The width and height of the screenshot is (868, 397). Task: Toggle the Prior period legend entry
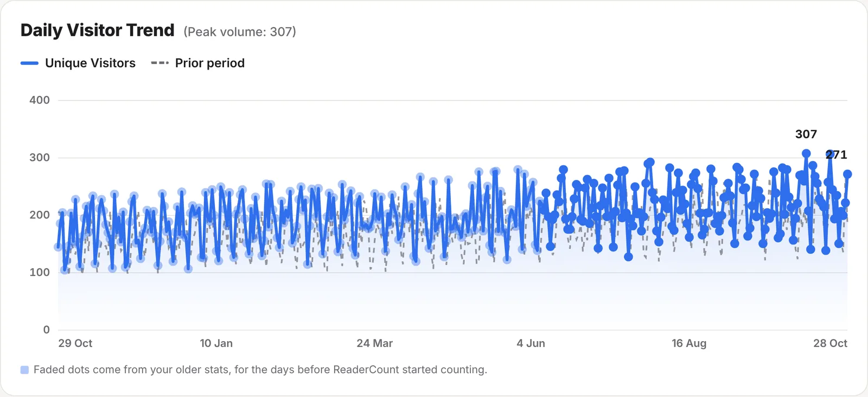point(197,63)
